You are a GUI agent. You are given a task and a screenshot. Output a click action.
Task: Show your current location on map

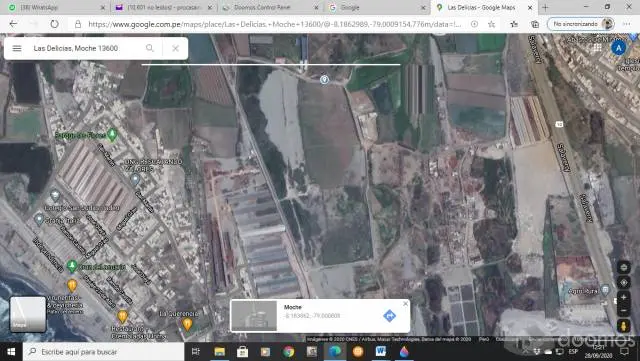click(624, 283)
